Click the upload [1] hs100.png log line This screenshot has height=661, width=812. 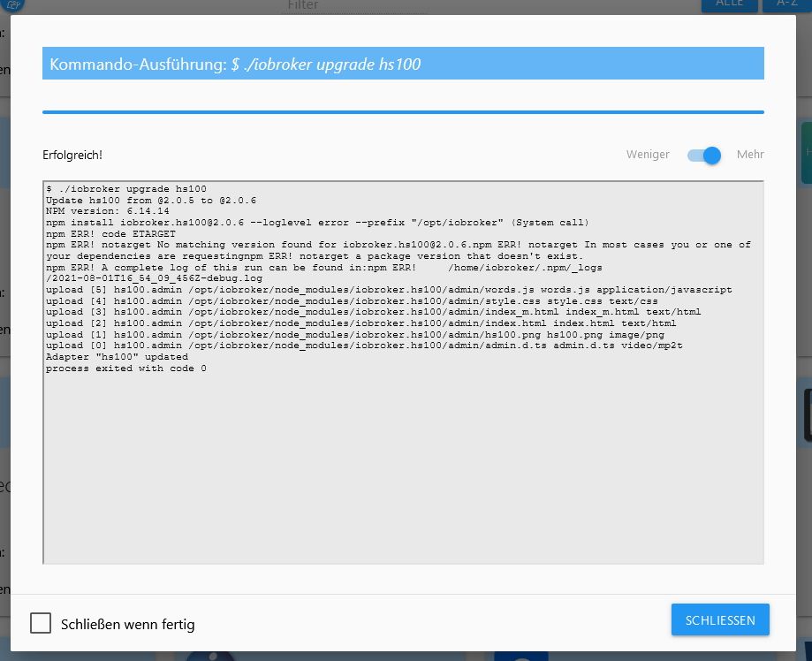coord(354,335)
